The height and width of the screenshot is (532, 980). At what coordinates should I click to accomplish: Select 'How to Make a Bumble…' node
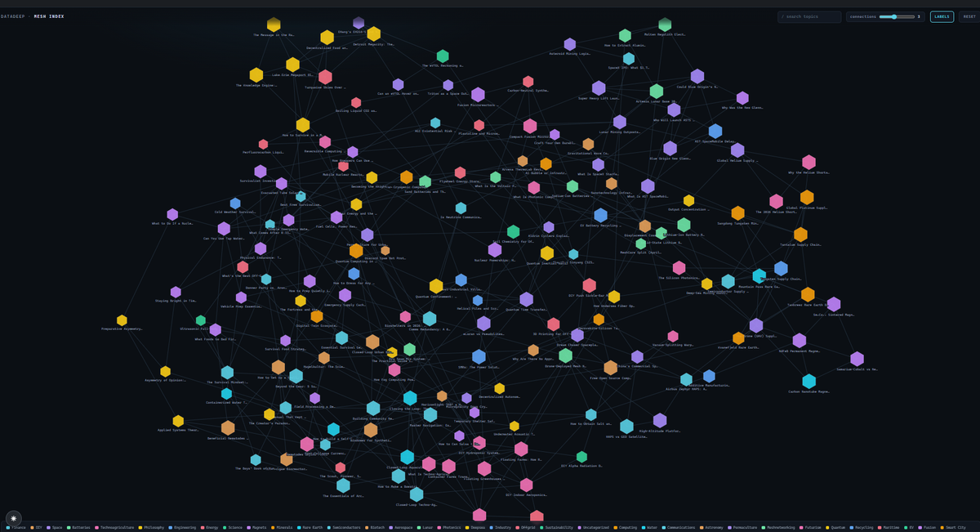tap(399, 476)
